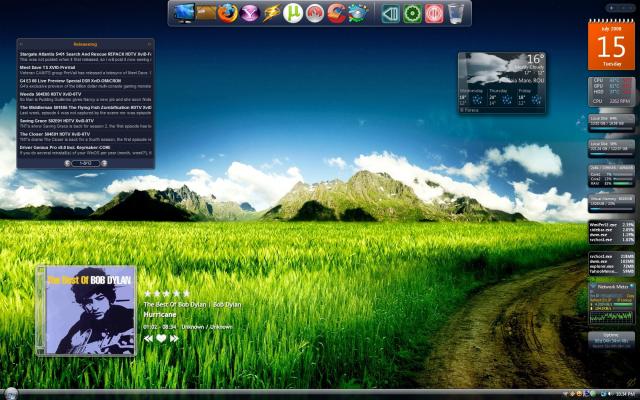Skip to previous track in music widget

(148, 338)
